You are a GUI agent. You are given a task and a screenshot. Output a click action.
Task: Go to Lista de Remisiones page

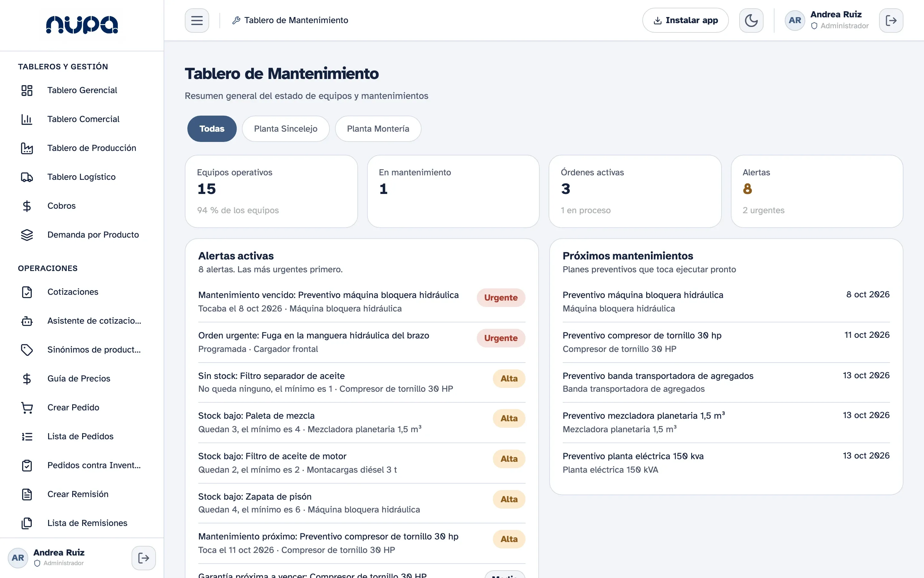[82, 523]
